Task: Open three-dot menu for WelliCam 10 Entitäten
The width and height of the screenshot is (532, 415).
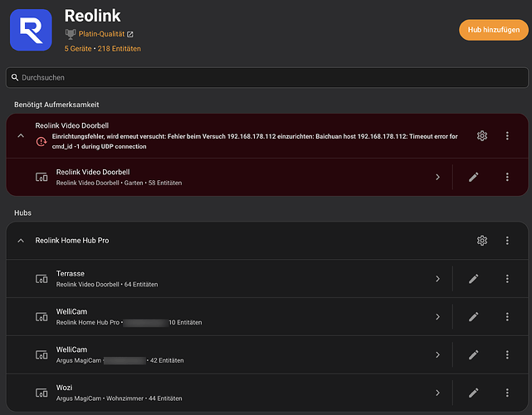Action: click(507, 316)
